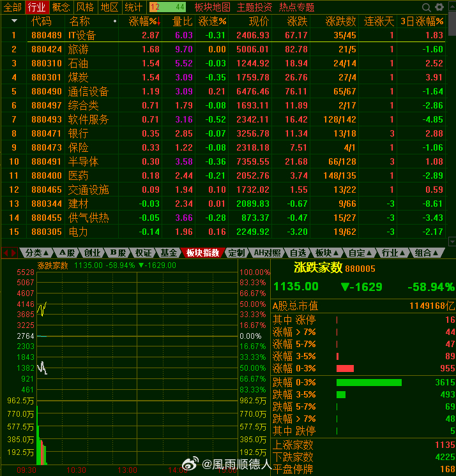The width and height of the screenshot is (456, 476).
Task: Select the 交通设施 sector row
Action: (x=224, y=190)
